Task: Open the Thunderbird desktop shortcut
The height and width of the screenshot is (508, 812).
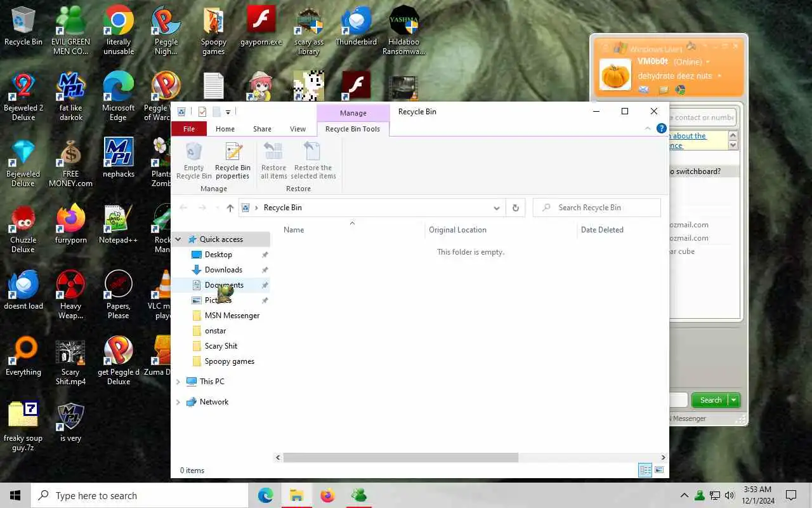Action: click(356, 27)
